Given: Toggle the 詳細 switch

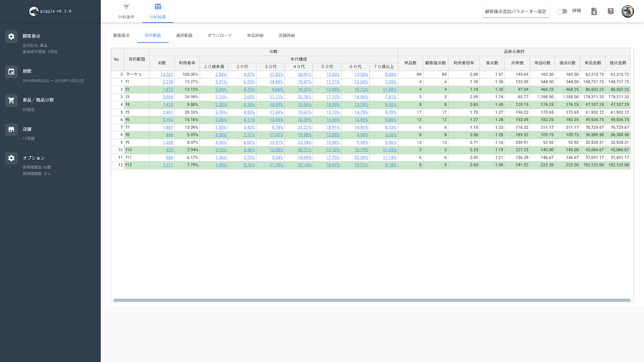Looking at the screenshot, I should click(561, 11).
